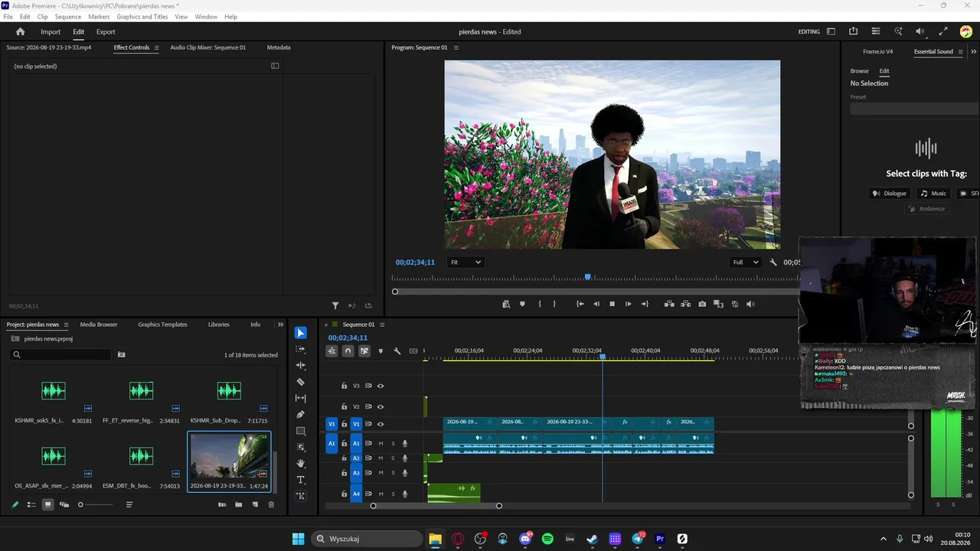This screenshot has height=551, width=980.
Task: Mark In point in Program monitor
Action: (540, 304)
